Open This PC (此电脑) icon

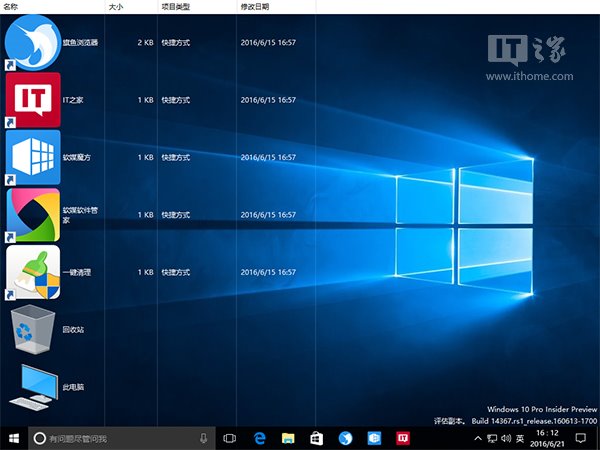pos(33,386)
